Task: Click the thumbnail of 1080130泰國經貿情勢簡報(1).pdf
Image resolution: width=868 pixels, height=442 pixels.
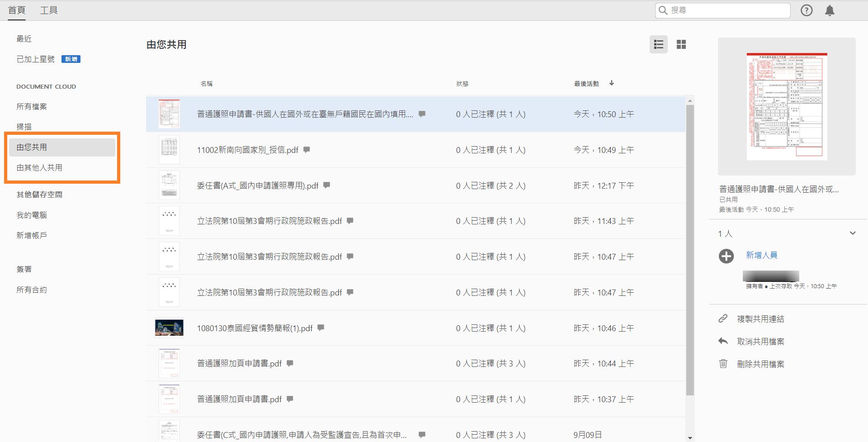Action: (x=169, y=328)
